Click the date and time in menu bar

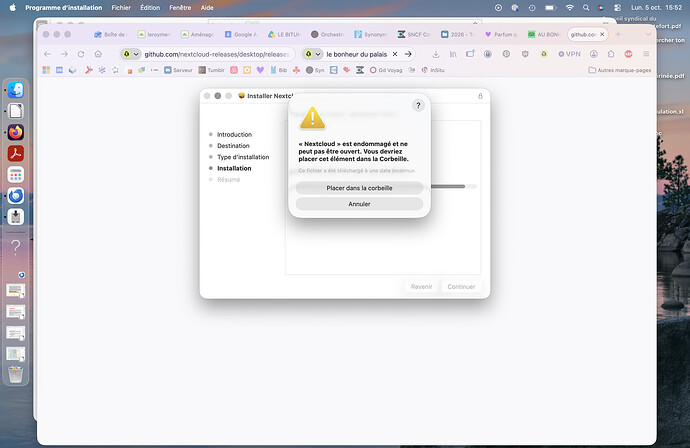pos(656,7)
